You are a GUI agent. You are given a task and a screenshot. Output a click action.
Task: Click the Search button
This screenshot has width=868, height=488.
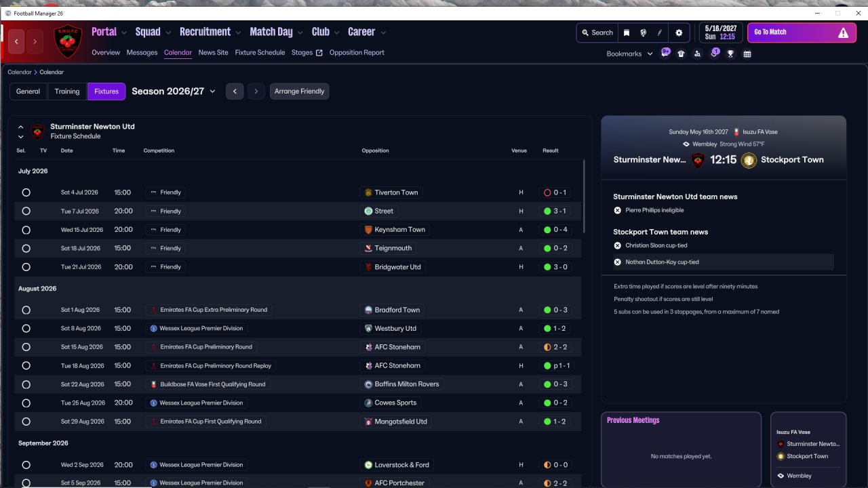click(597, 33)
